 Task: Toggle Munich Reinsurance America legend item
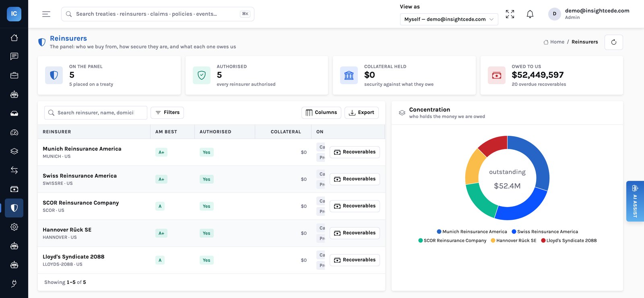tap(472, 232)
